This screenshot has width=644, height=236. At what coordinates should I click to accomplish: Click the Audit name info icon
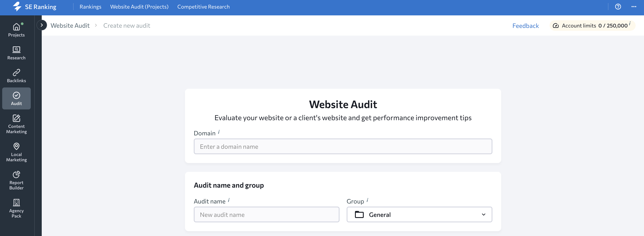tap(229, 200)
